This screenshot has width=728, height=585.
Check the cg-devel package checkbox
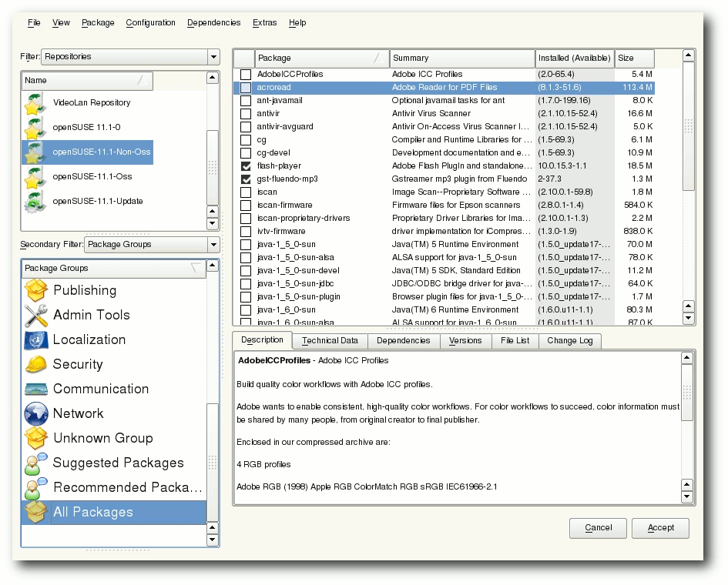pos(246,152)
